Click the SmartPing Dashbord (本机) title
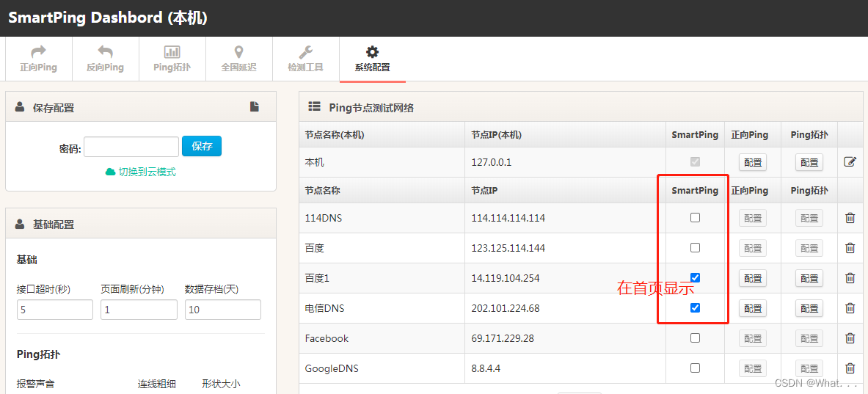This screenshot has width=868, height=394. (108, 18)
